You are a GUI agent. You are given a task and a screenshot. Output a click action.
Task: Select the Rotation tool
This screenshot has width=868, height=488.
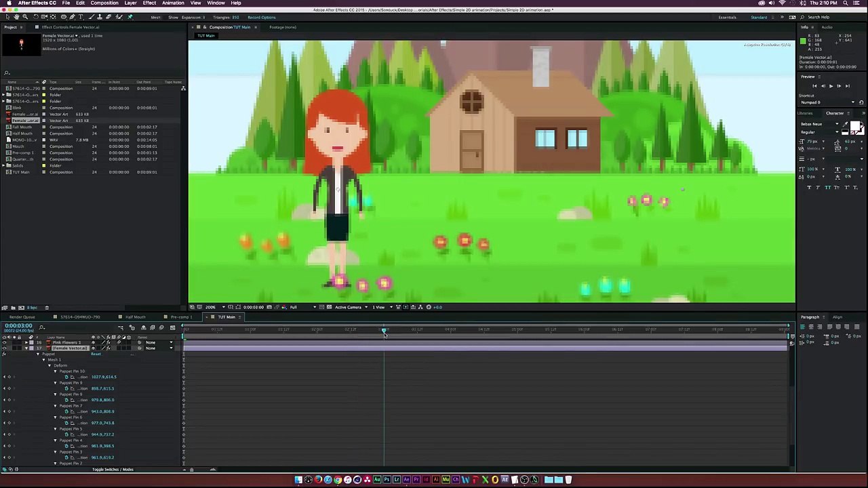(x=35, y=17)
